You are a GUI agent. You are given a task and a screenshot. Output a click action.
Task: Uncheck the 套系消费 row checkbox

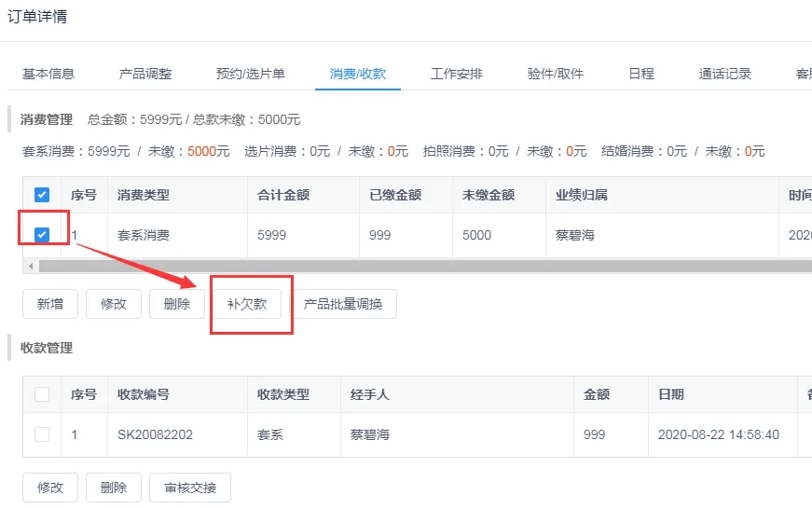point(42,235)
